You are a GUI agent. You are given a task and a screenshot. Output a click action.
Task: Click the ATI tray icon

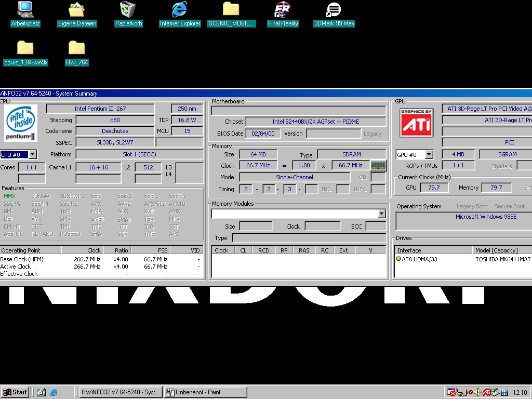(486, 393)
